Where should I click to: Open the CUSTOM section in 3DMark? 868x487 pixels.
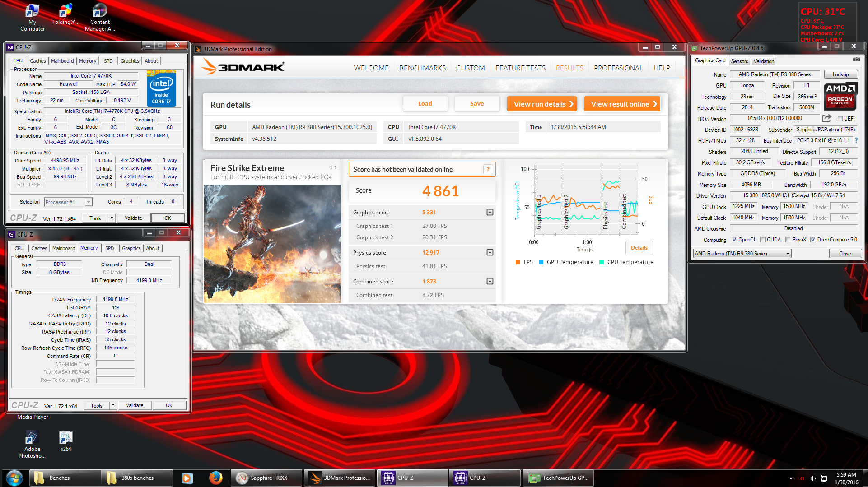click(470, 68)
